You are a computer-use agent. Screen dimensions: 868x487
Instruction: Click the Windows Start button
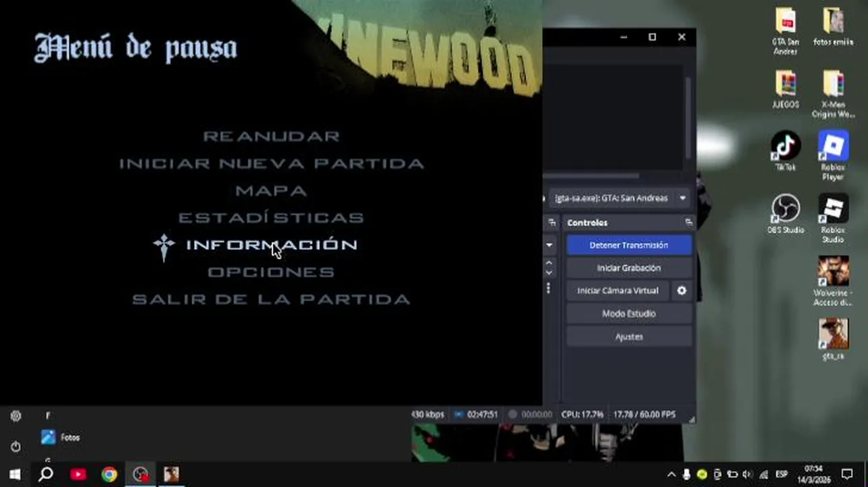14,474
